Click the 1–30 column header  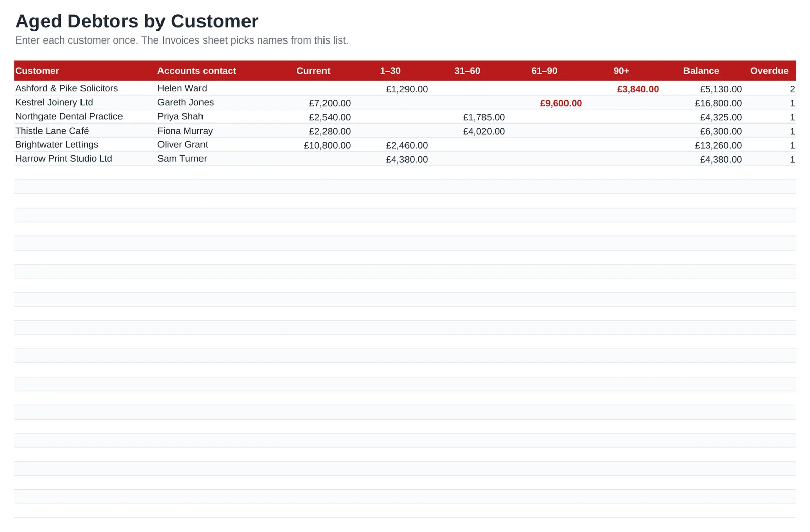[390, 71]
